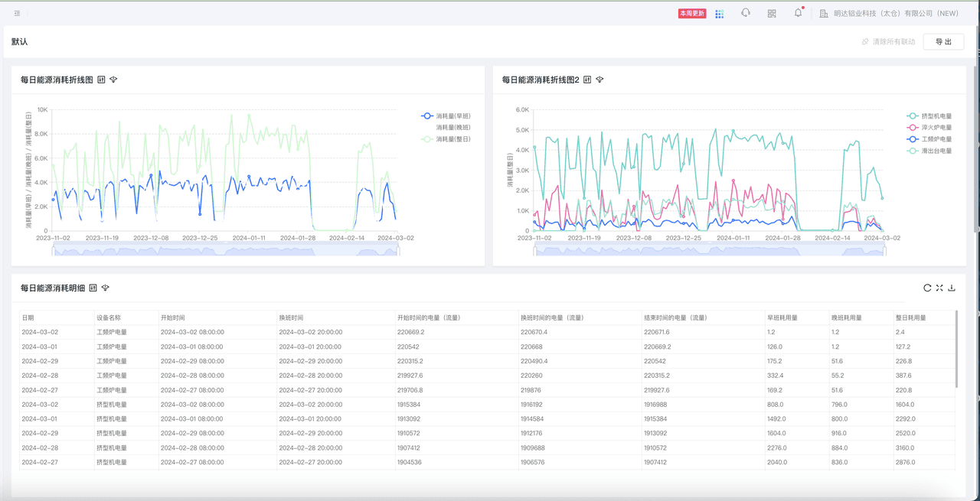
Task: Open customer support headset icon
Action: pos(745,13)
